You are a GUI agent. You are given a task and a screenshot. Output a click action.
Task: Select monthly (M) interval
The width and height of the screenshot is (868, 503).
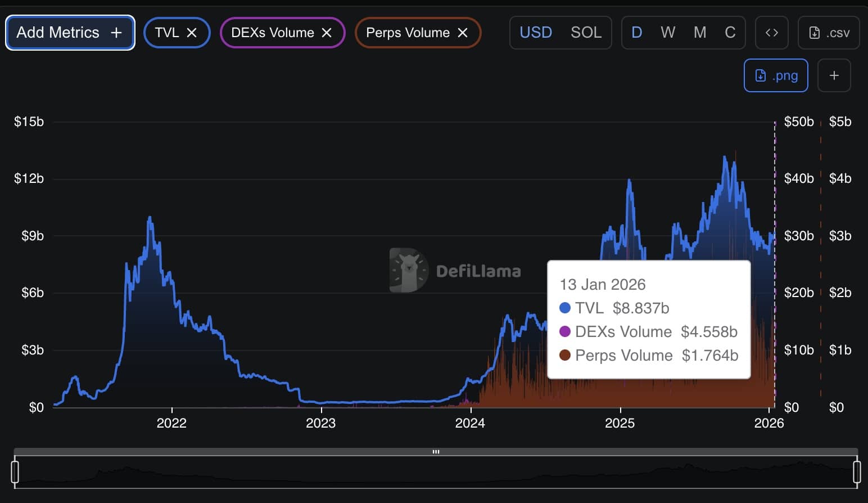[700, 33]
